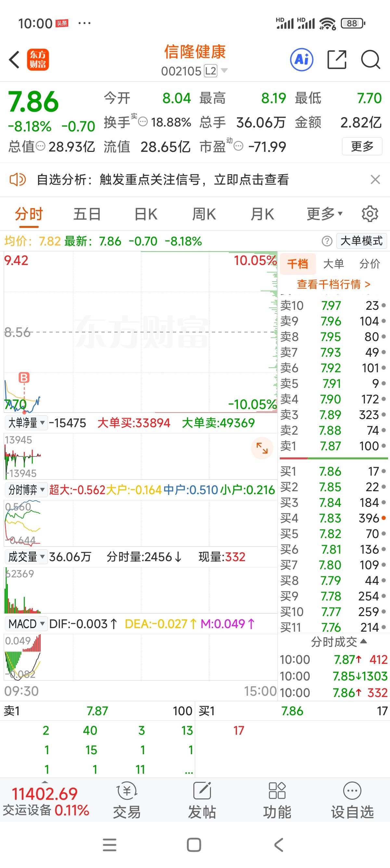Open stock code 002105 dropdown
The width and height of the screenshot is (390, 868).
[x=194, y=71]
